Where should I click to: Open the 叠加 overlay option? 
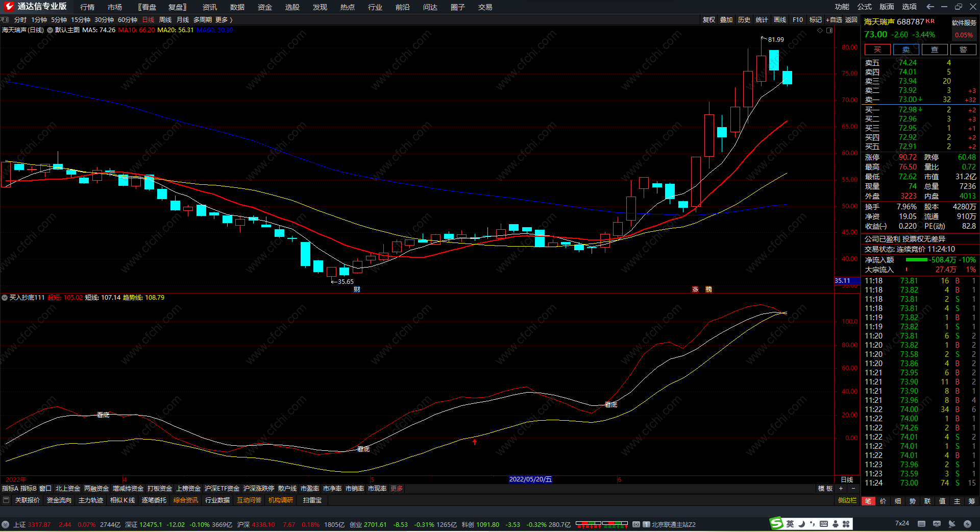pyautogui.click(x=726, y=20)
